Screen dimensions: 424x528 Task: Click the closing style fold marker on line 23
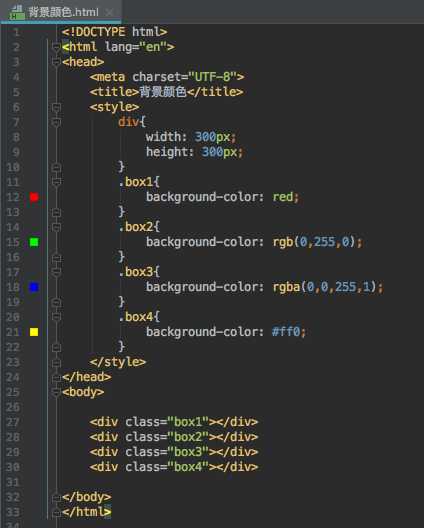(x=57, y=362)
